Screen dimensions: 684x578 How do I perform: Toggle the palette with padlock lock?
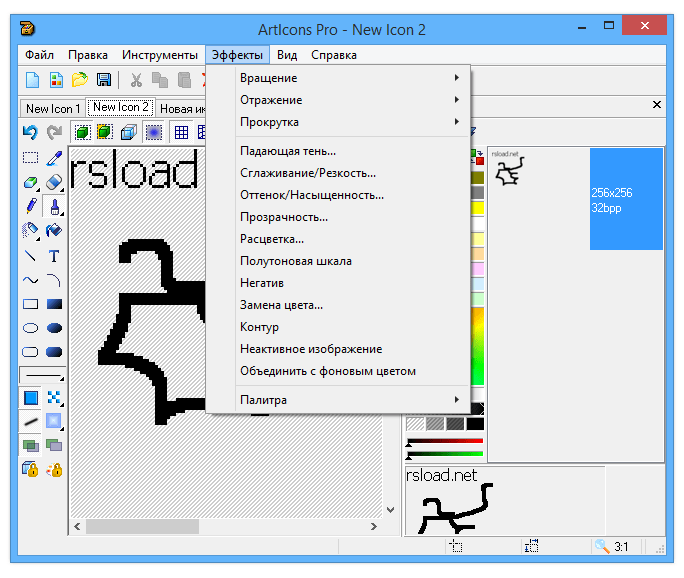click(54, 470)
